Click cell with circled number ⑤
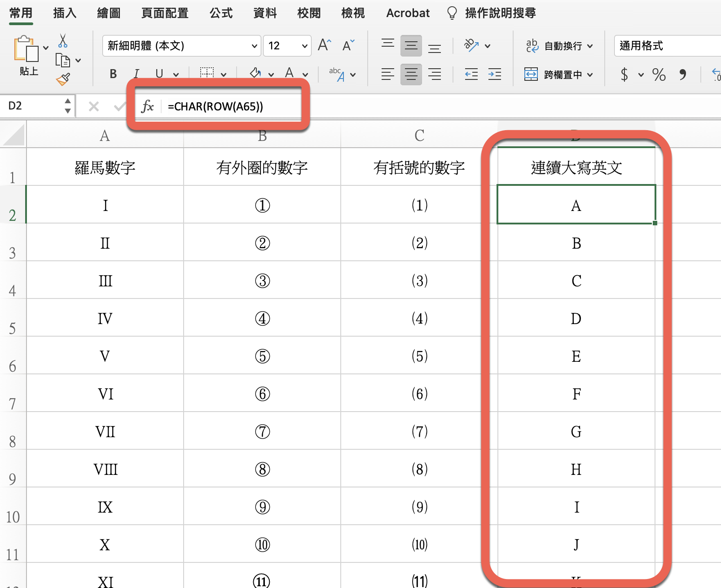This screenshot has width=721, height=588. (x=262, y=356)
